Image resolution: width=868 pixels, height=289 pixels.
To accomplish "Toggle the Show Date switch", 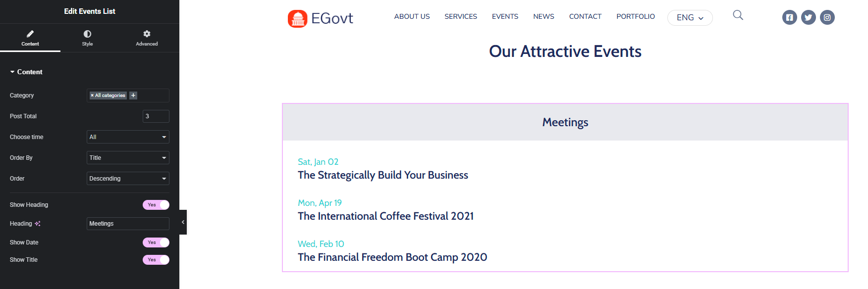I will click(156, 242).
